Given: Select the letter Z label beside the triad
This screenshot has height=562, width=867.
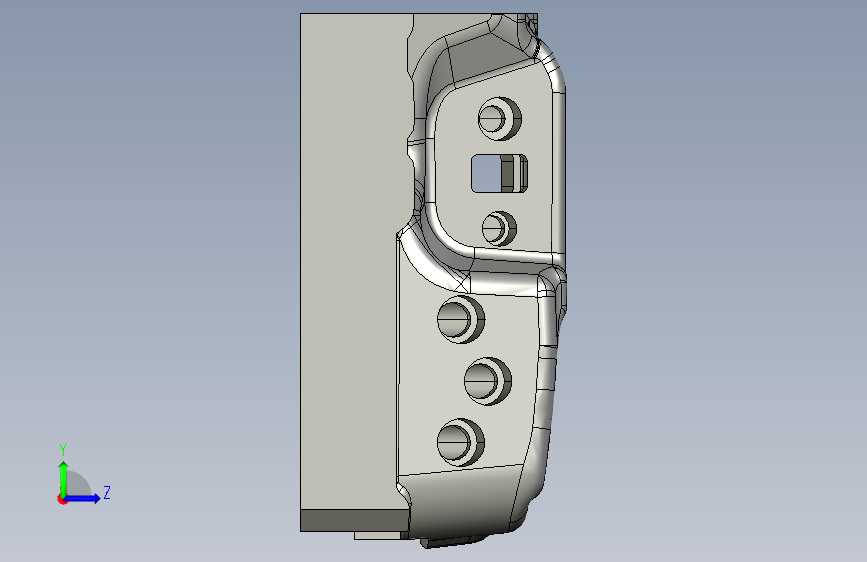Looking at the screenshot, I should tap(107, 492).
